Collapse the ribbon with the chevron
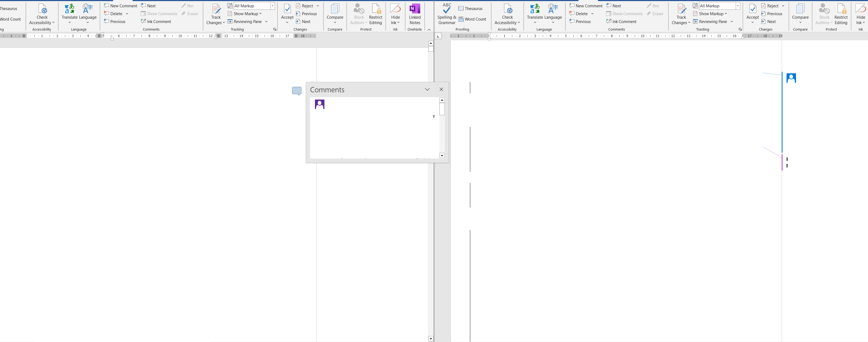The width and height of the screenshot is (868, 342). 429,30
